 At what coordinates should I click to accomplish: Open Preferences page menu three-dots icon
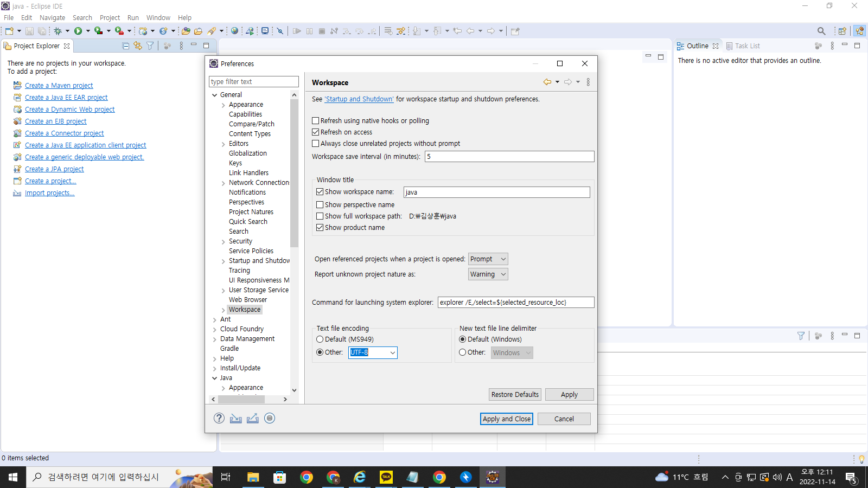pos(588,82)
